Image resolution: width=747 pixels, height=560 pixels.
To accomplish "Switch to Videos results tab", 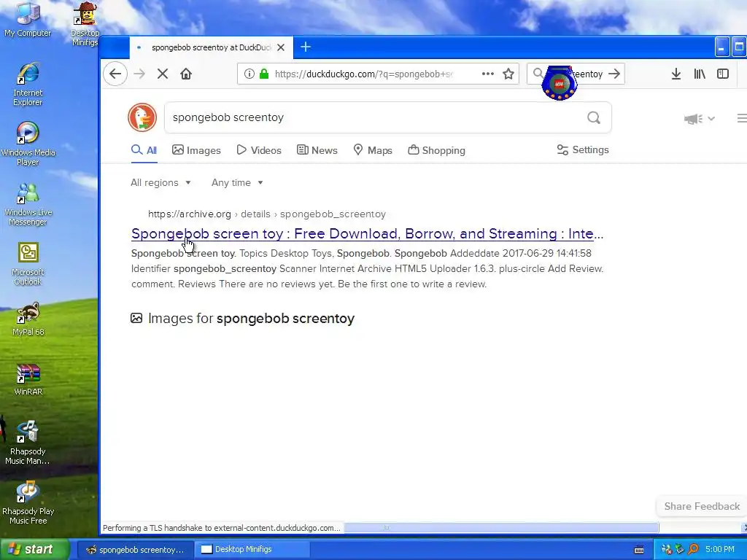I will (259, 150).
